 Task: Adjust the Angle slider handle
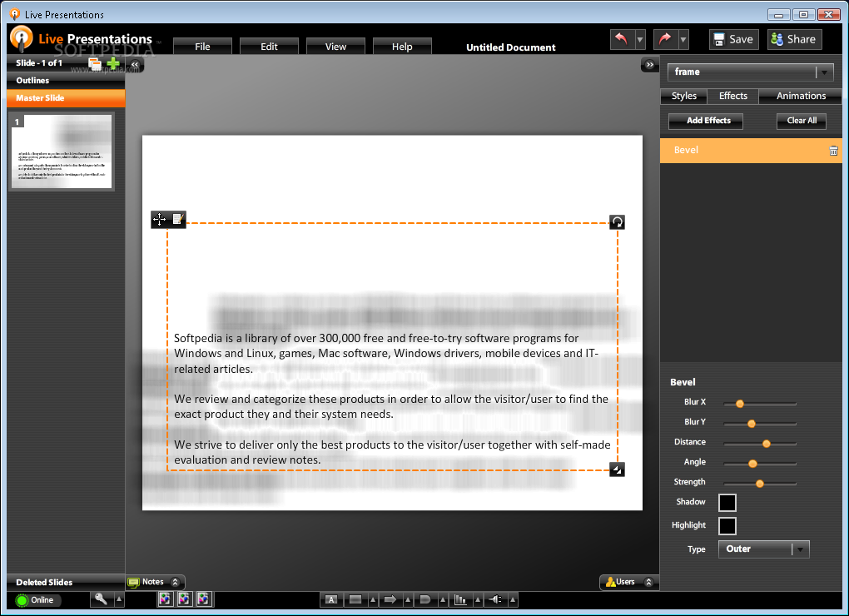point(752,464)
